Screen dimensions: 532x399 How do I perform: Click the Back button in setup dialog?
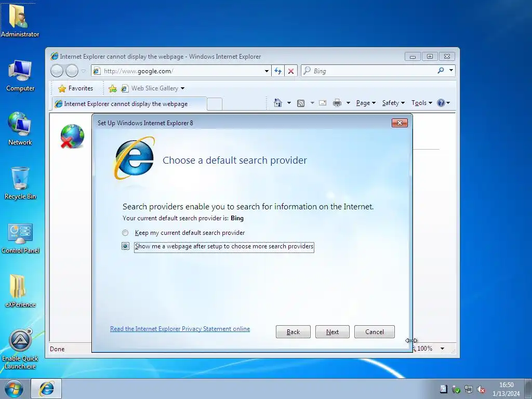point(293,332)
